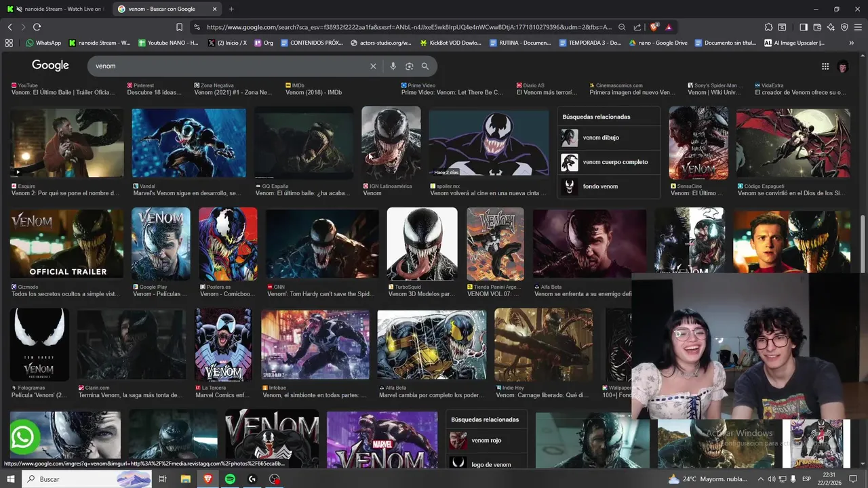868x488 pixels.
Task: Open the bookmarks apps grid icon
Action: [9, 43]
